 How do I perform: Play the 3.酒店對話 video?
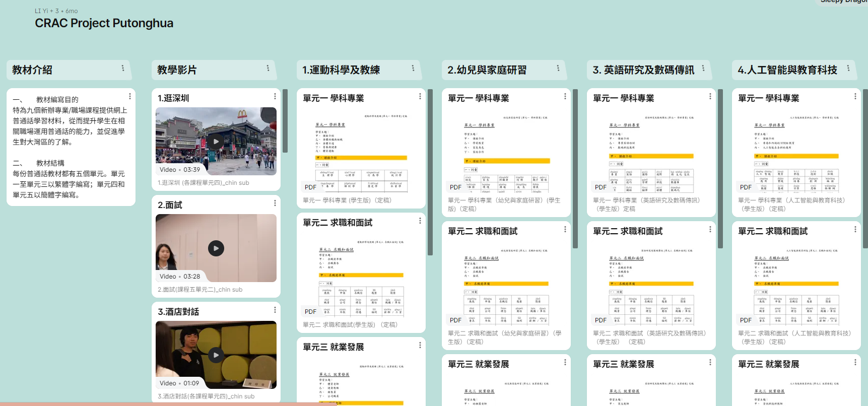point(216,355)
